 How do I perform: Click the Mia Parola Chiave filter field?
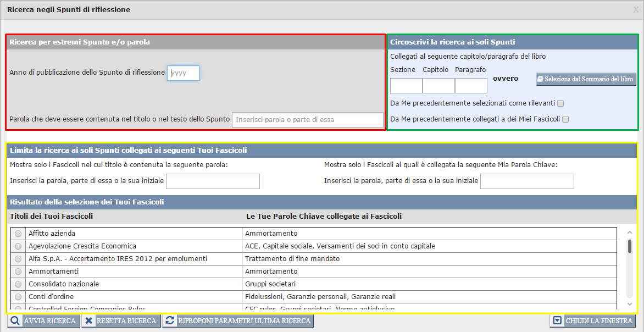[x=527, y=181]
